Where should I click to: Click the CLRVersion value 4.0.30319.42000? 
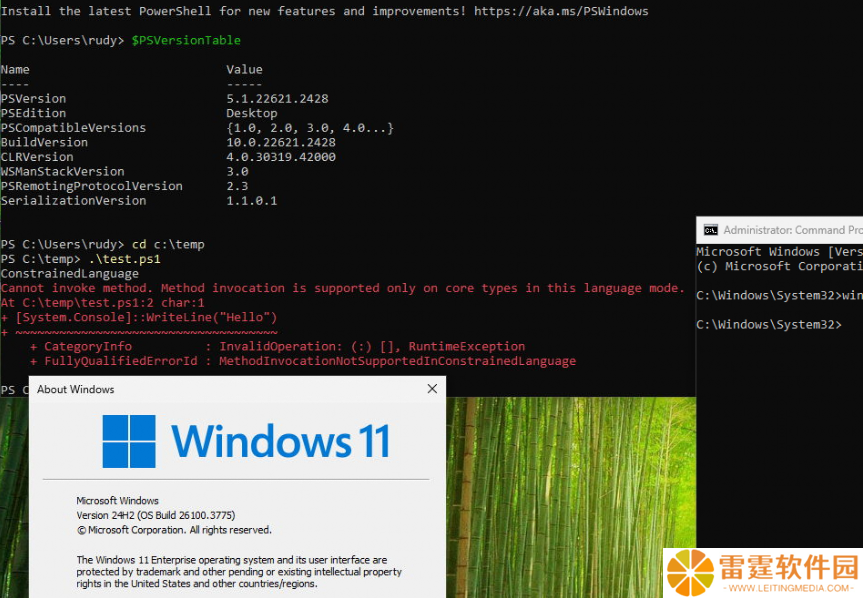tap(281, 157)
